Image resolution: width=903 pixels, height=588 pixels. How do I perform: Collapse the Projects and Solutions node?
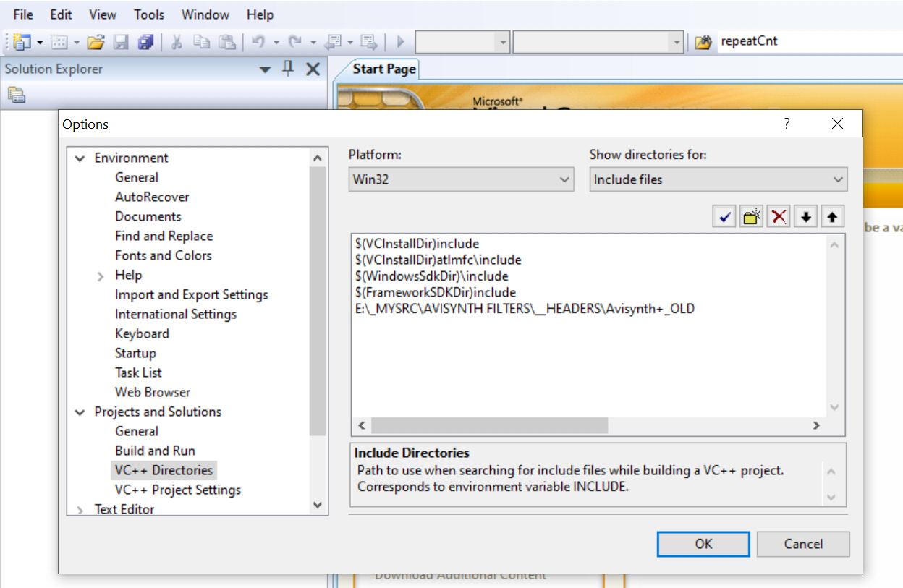pos(80,412)
